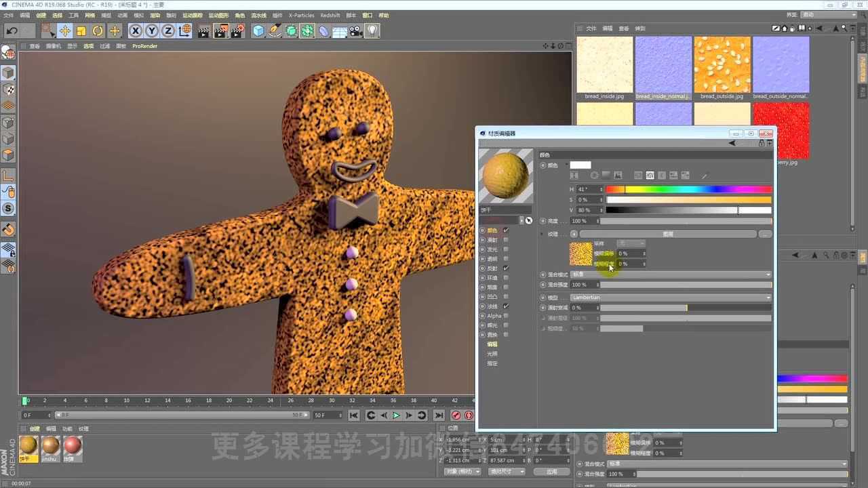
Task: Toggle the 法线 channel checkbox
Action: [x=506, y=306]
